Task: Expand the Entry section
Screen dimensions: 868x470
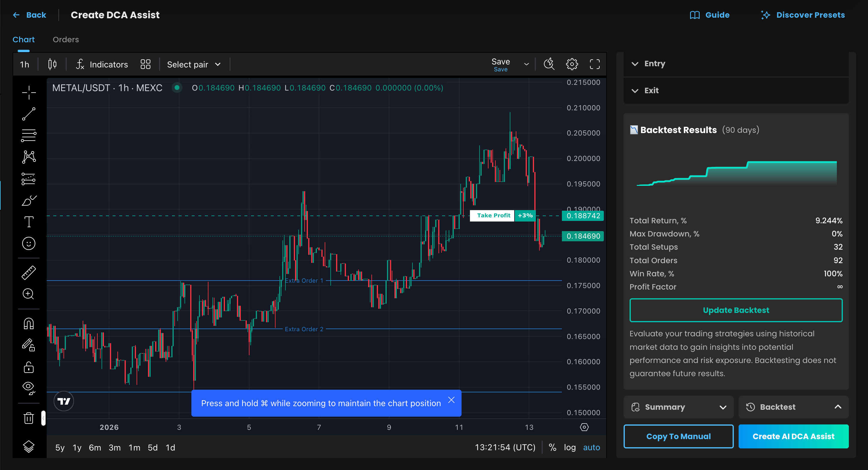Action: 654,64
